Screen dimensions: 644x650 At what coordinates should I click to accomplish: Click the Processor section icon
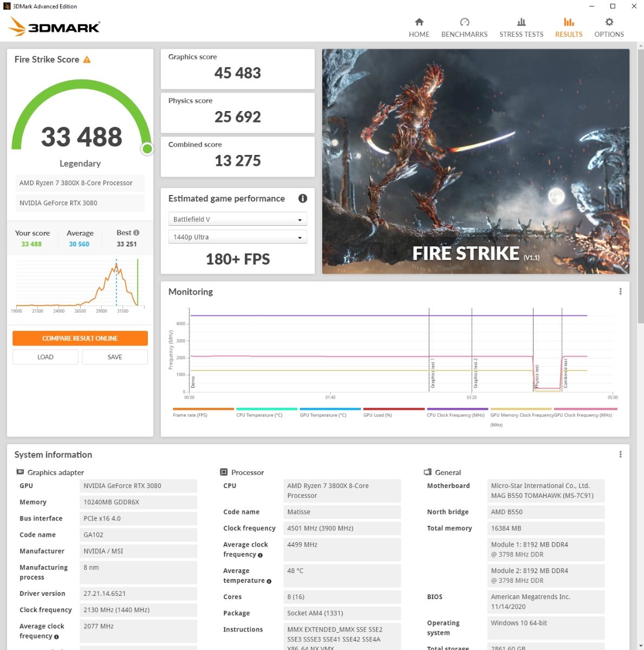[x=224, y=472]
